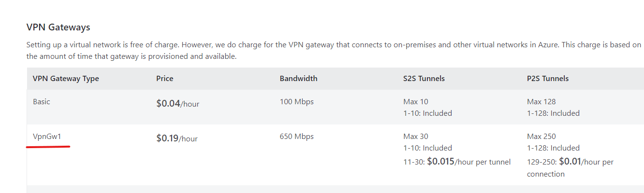Click the Price column header

tap(165, 78)
